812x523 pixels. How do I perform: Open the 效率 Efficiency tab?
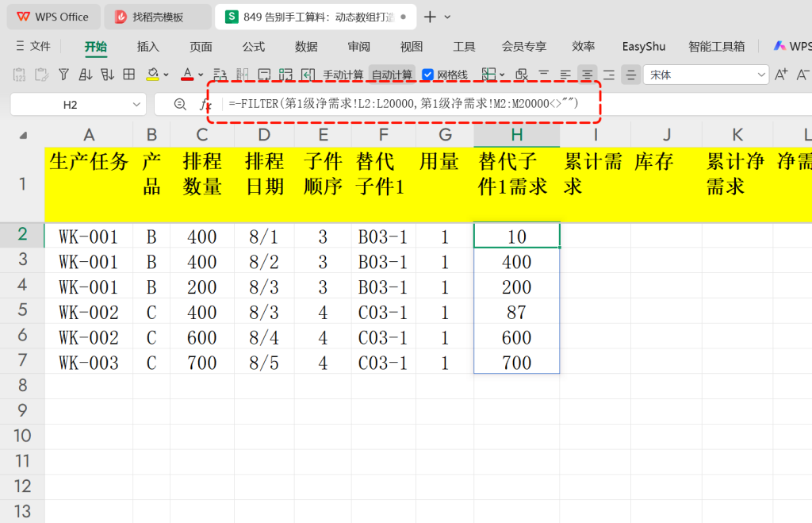583,47
